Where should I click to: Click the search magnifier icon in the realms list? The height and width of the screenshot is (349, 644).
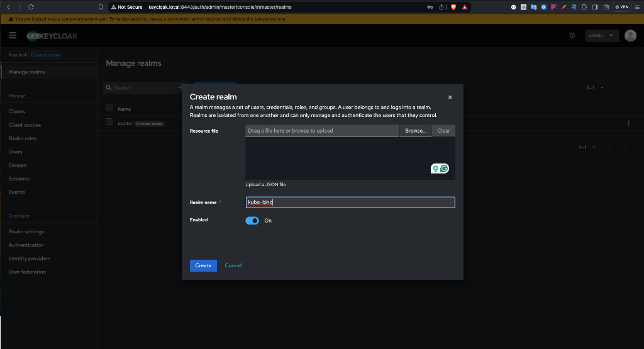pyautogui.click(x=109, y=87)
